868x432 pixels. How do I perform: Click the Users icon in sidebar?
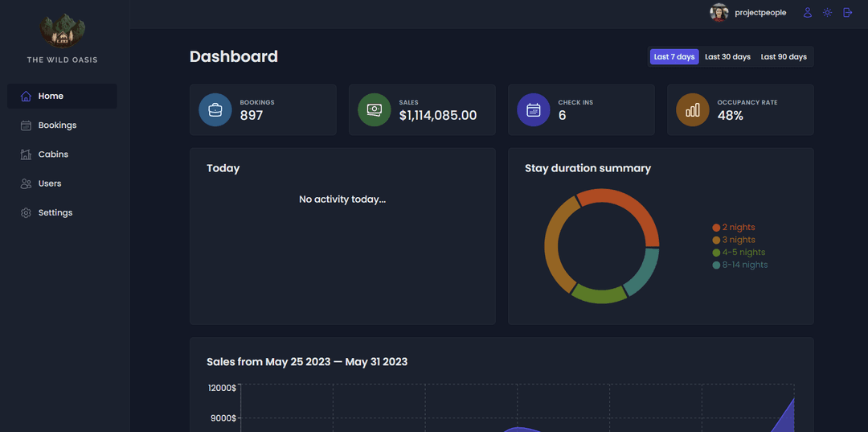(26, 183)
